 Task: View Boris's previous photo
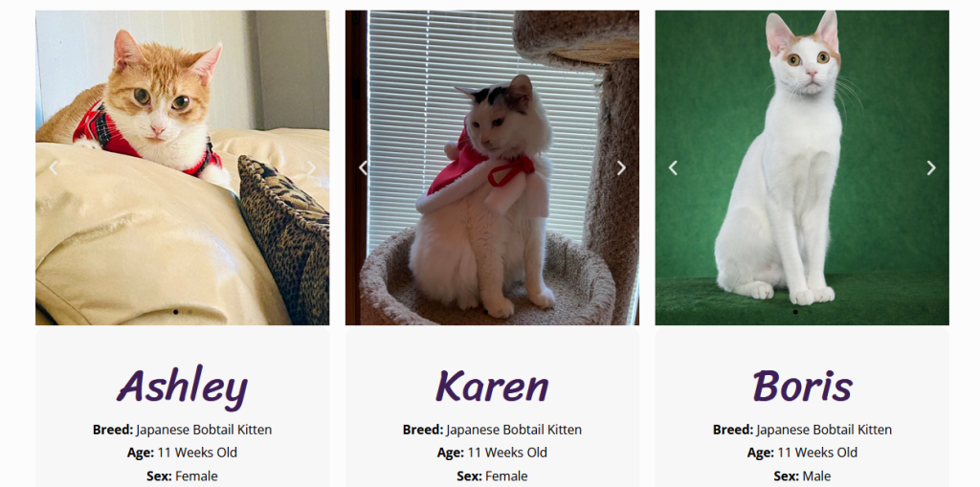[673, 167]
